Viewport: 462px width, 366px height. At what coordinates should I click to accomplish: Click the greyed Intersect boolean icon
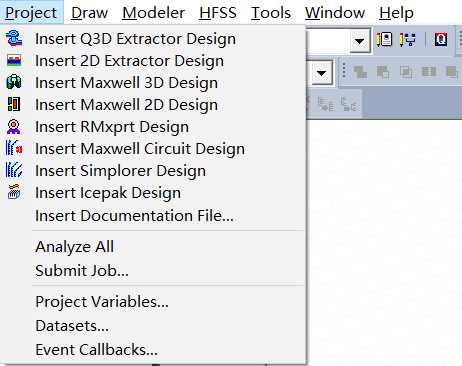(406, 72)
